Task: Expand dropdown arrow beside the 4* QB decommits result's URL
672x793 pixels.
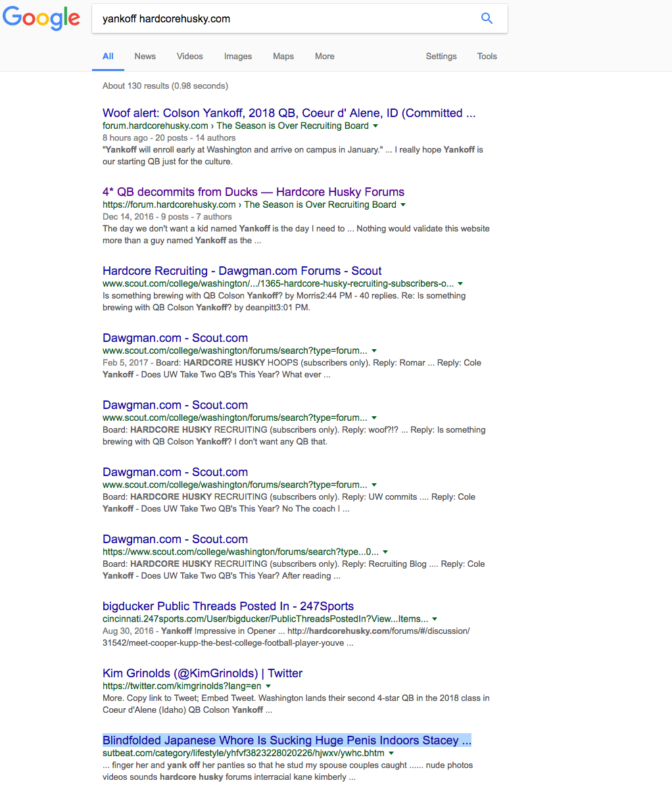Action: tap(403, 204)
